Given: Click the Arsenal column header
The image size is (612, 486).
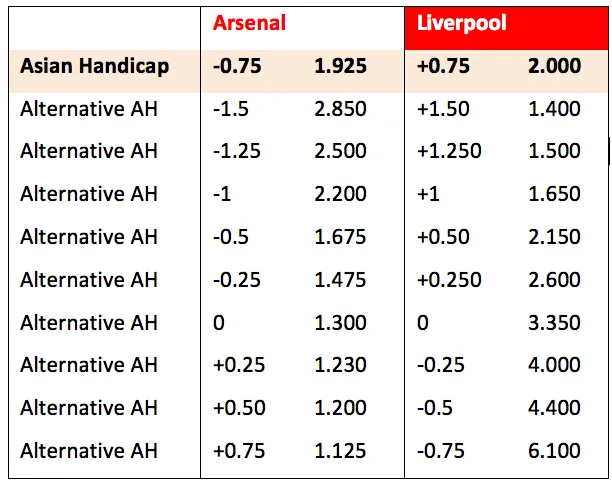Looking at the screenshot, I should point(249,23).
